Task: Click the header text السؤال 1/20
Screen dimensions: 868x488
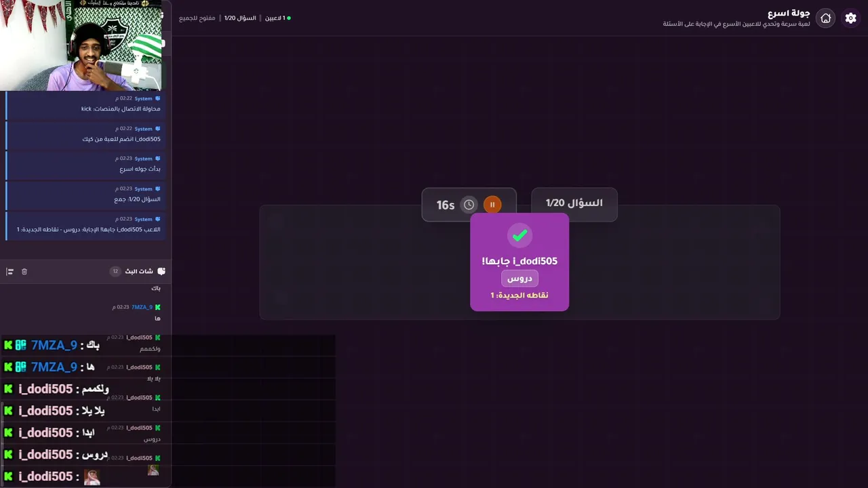Action: click(240, 18)
